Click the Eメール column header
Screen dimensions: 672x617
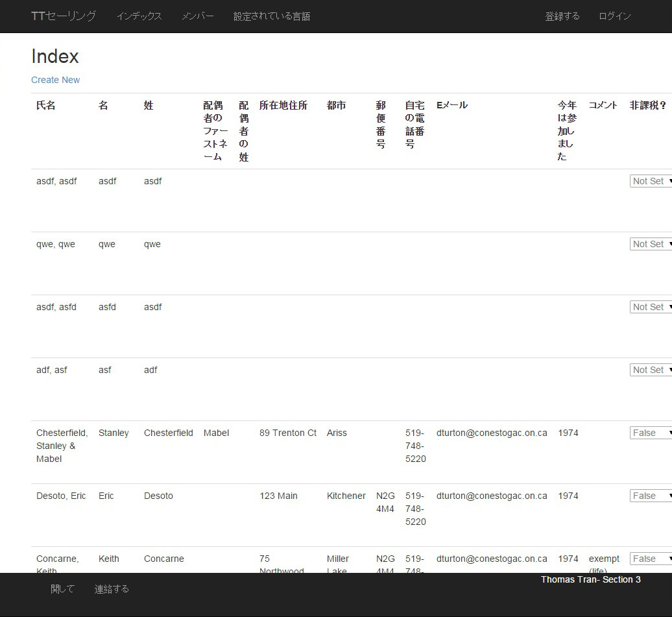(452, 105)
